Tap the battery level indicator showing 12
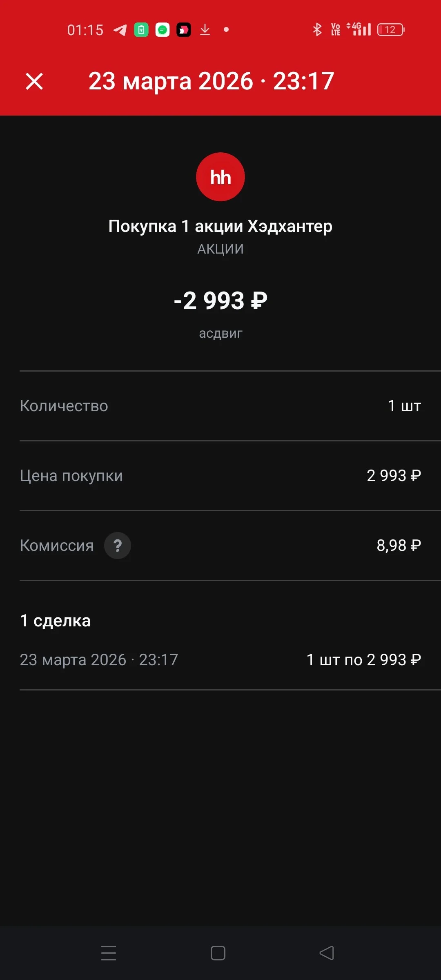This screenshot has width=441, height=980. click(x=391, y=29)
